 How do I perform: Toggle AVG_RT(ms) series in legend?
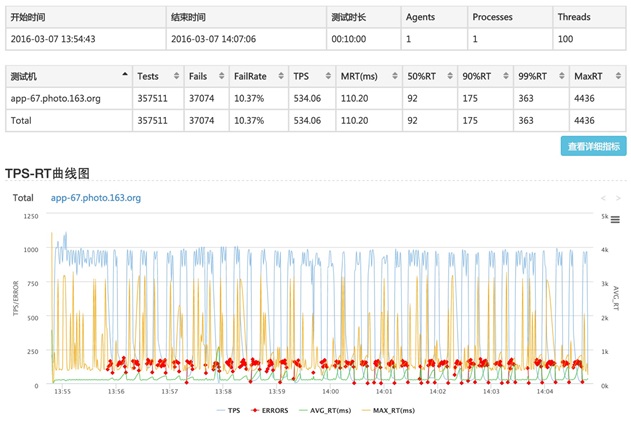pos(325,411)
